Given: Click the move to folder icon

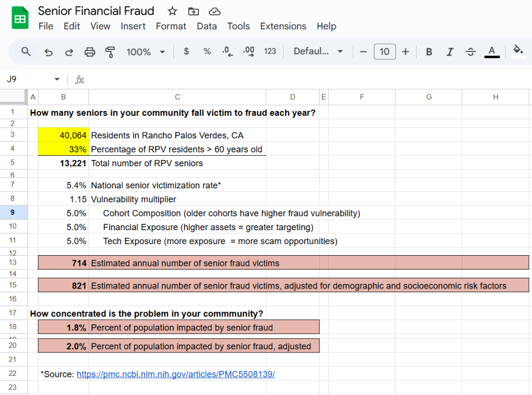Looking at the screenshot, I should click(x=194, y=11).
